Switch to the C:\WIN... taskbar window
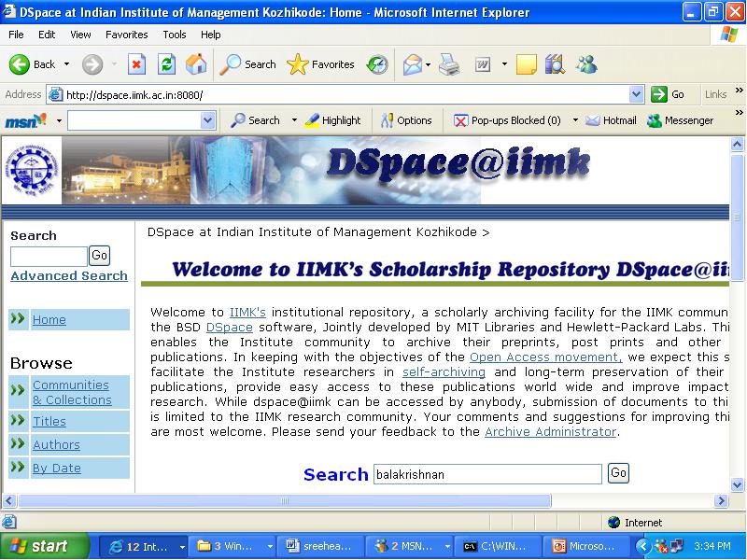 coord(497,546)
